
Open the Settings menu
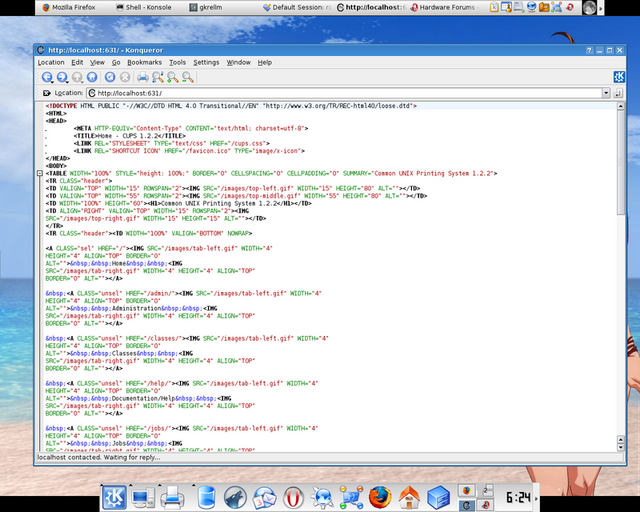click(206, 62)
